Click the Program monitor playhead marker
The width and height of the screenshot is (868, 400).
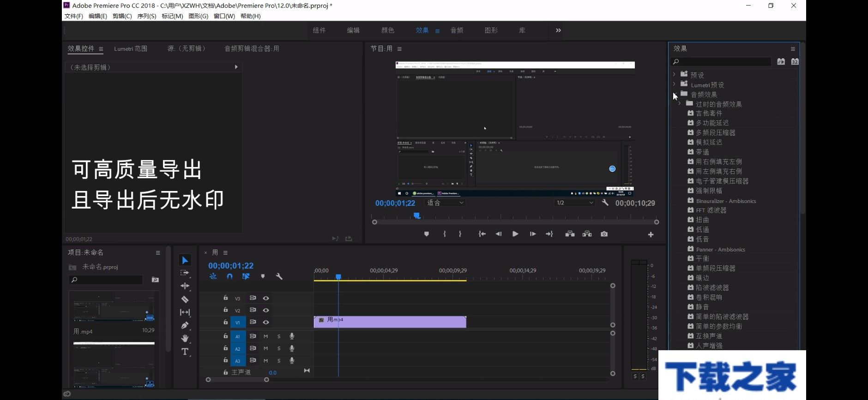click(416, 215)
